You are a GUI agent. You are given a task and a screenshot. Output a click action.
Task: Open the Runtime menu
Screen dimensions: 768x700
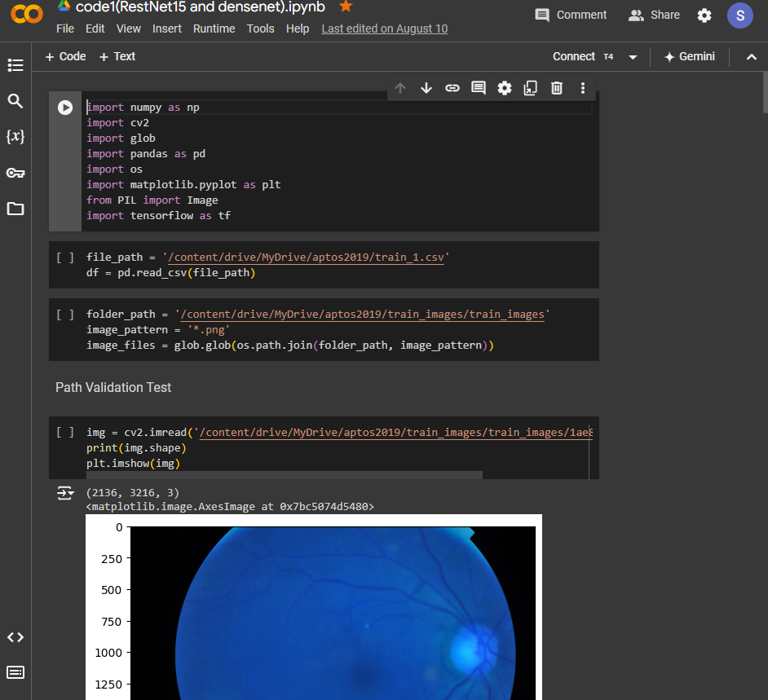(x=214, y=29)
